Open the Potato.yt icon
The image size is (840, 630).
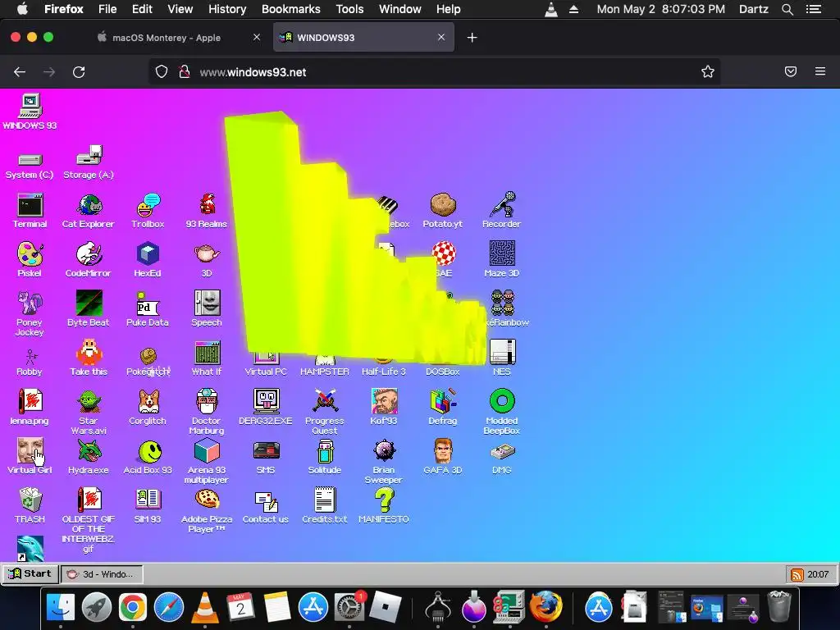point(443,204)
